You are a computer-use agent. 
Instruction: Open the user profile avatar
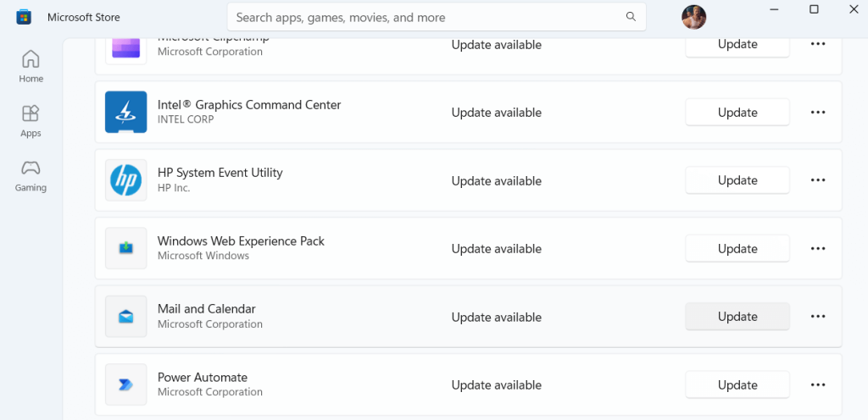coord(693,17)
